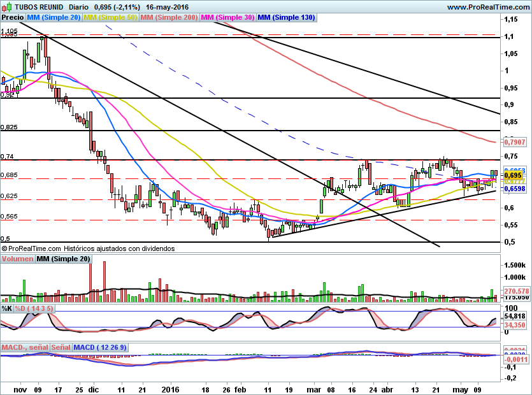Click volume panel's MM (Simple 20) label
Viewport: 532px width, 395px height.
63,259
